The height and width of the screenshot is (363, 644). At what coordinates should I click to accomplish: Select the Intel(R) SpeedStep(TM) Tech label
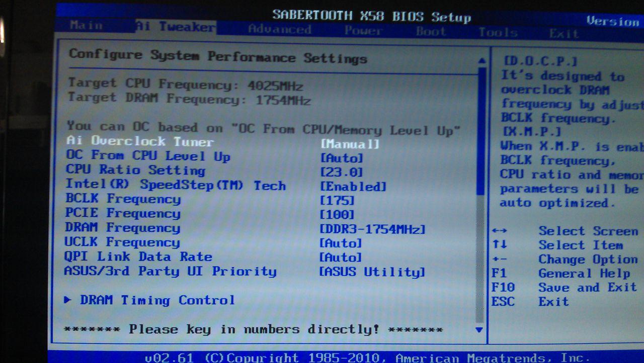(x=176, y=185)
